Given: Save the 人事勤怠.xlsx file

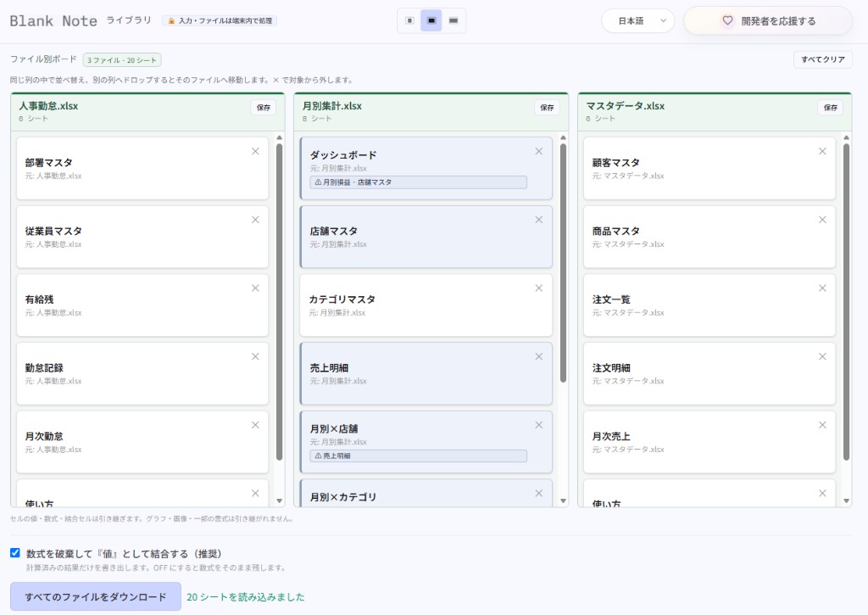Looking at the screenshot, I should pyautogui.click(x=264, y=108).
